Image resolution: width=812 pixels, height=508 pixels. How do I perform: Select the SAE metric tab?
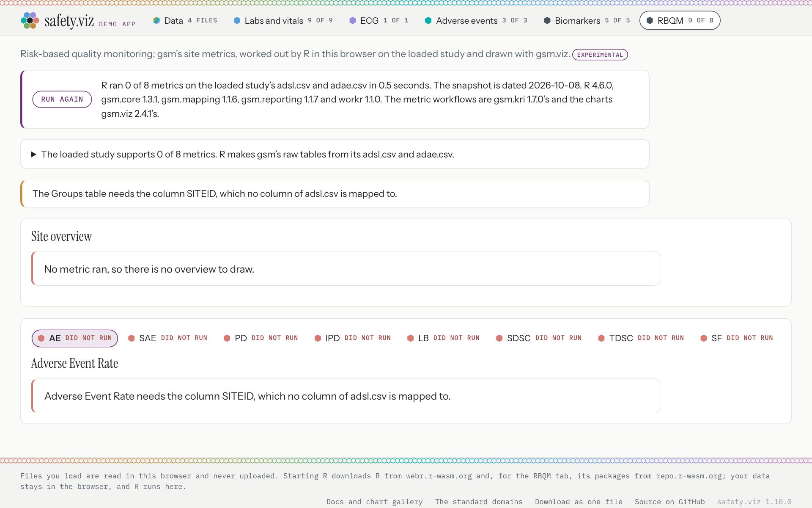pos(168,338)
